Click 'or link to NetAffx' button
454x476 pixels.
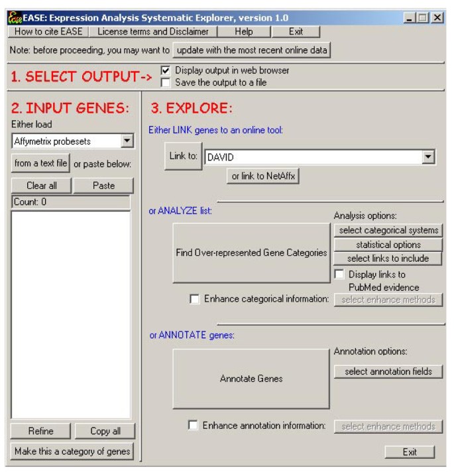(263, 177)
